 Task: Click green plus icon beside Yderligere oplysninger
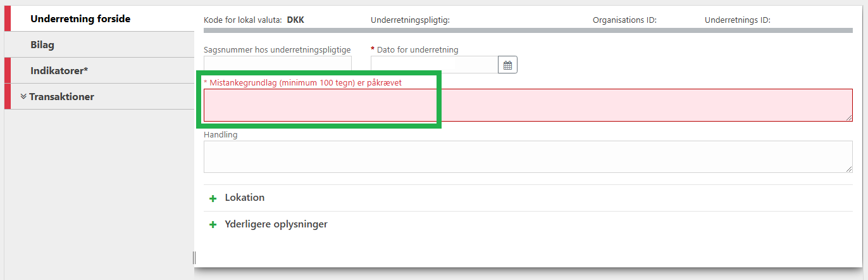(x=213, y=225)
